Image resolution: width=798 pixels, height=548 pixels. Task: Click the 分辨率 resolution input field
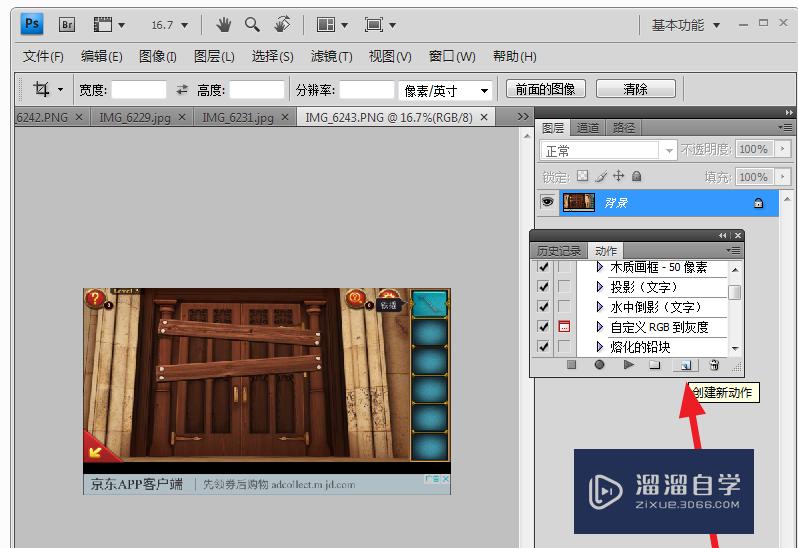[x=367, y=90]
